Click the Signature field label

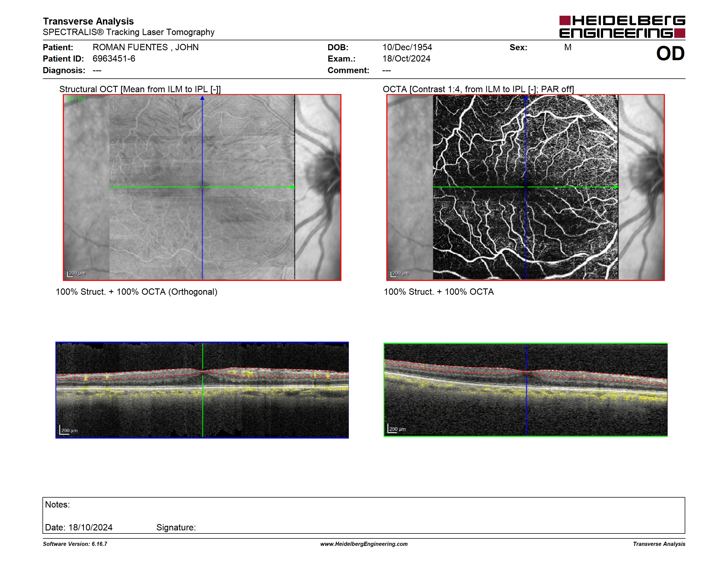click(x=176, y=527)
